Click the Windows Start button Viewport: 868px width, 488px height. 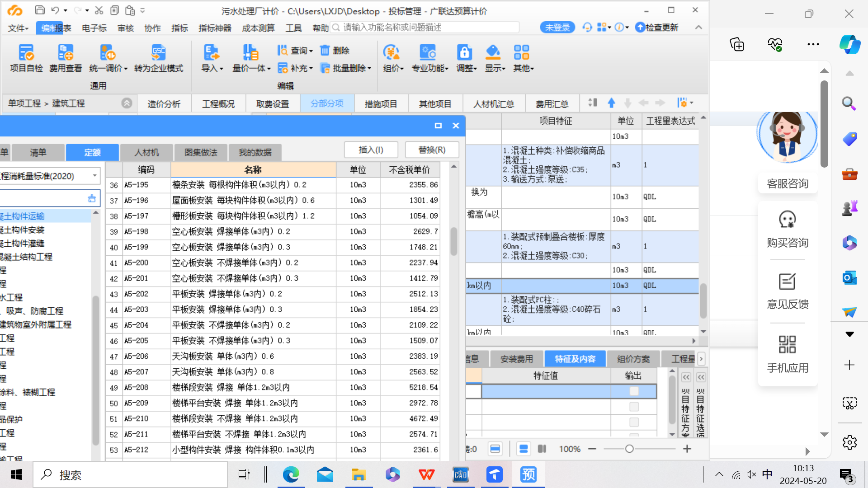point(16,474)
